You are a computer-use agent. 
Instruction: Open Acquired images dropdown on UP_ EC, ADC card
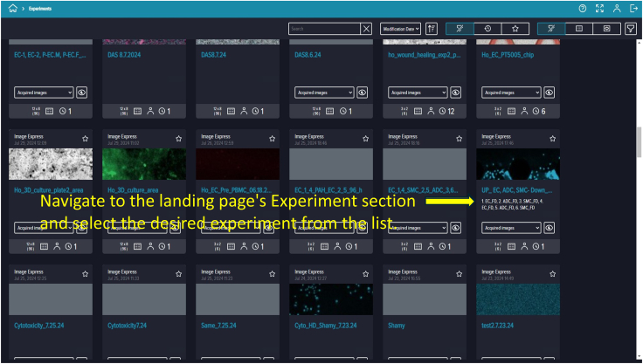coord(511,228)
